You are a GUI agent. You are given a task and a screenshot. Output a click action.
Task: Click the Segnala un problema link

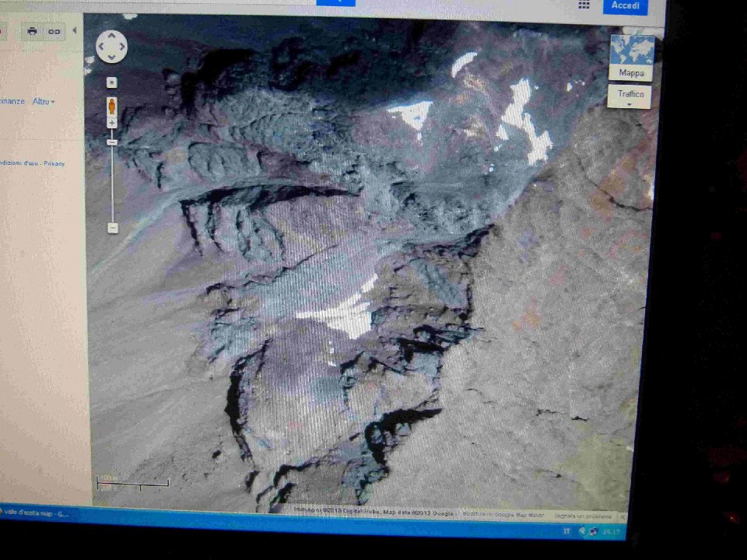pos(582,516)
